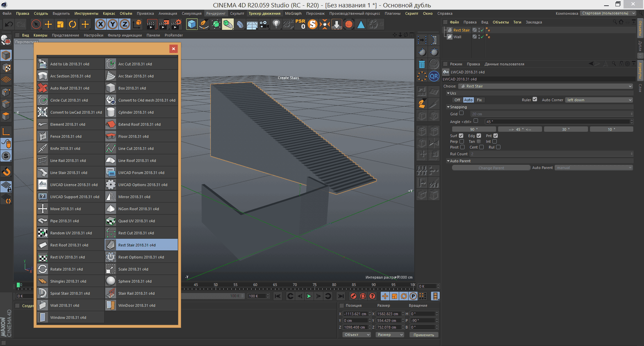Image resolution: width=644 pixels, height=346 pixels.
Task: Select Spiral Stair 2018.31 c4d tool
Action: pos(70,293)
